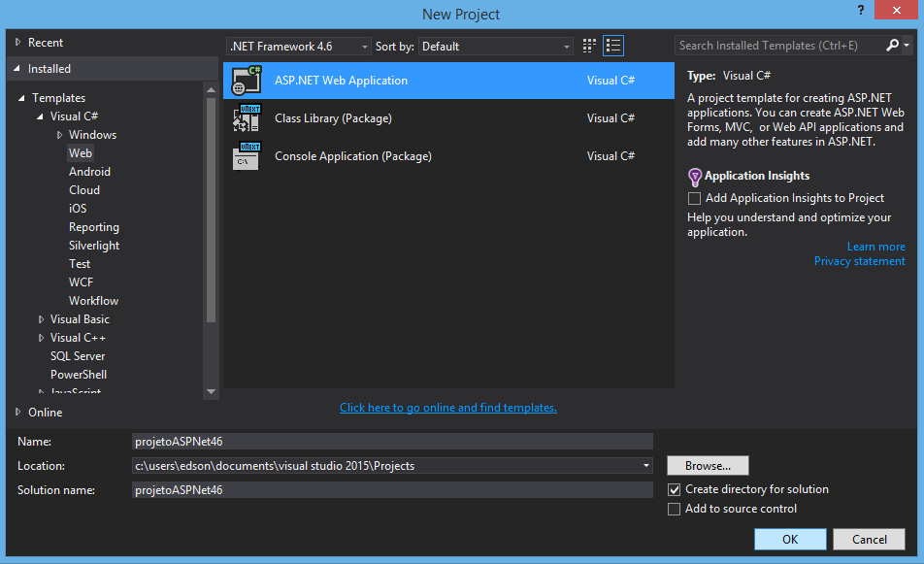Expand the Visual Basic tree node

pos(42,319)
